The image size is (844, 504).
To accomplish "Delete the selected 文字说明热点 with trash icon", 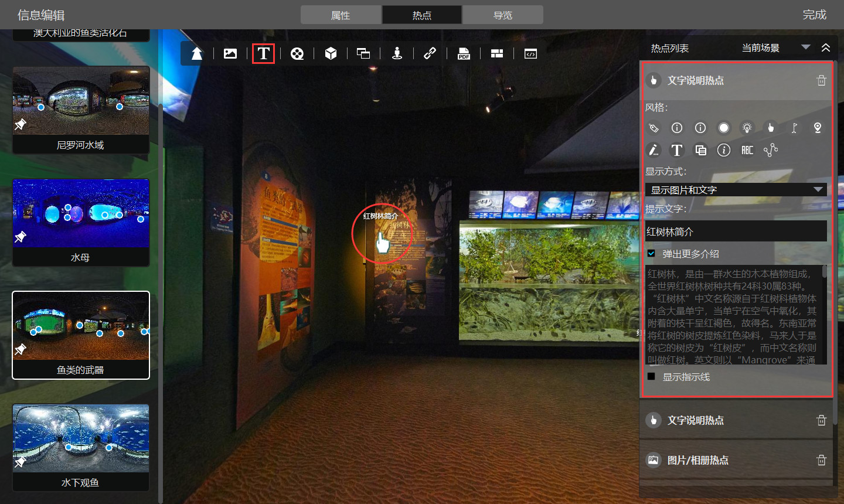I will coord(821,80).
